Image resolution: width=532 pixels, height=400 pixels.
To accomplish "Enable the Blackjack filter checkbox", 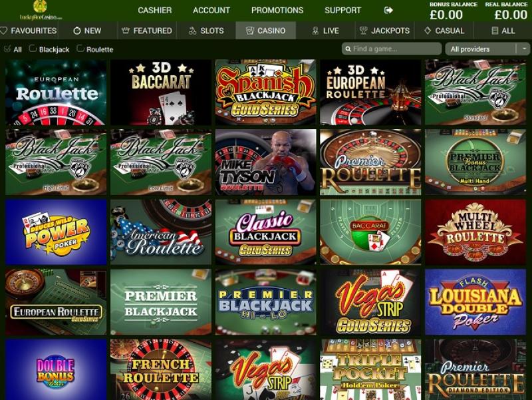I will pyautogui.click(x=33, y=49).
